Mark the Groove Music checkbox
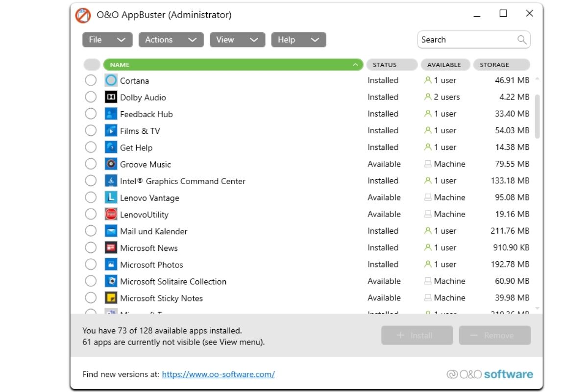 [91, 164]
